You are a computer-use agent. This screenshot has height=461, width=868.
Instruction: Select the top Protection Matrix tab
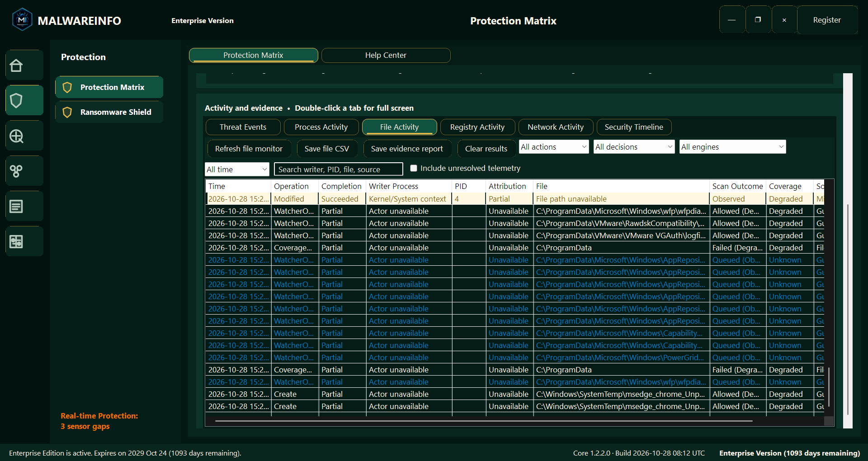coord(253,55)
